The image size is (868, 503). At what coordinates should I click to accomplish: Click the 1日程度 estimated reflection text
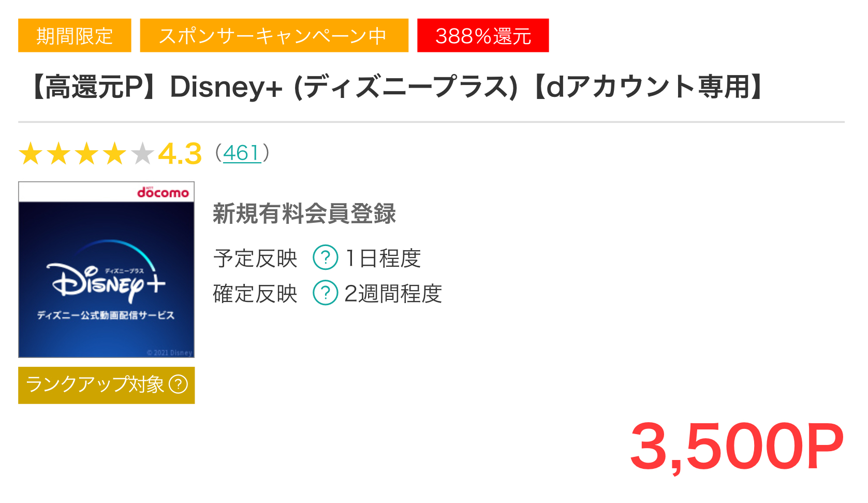[x=383, y=258]
